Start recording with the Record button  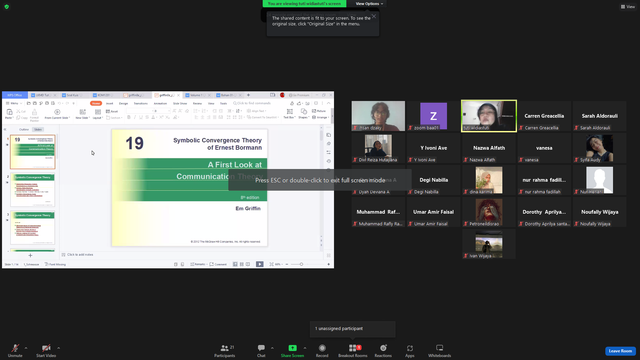[322, 350]
